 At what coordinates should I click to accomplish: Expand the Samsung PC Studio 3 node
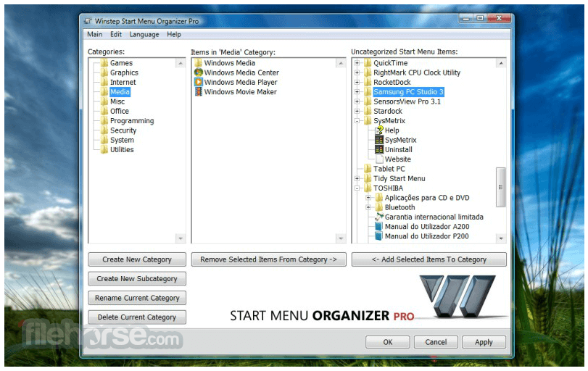coord(357,92)
